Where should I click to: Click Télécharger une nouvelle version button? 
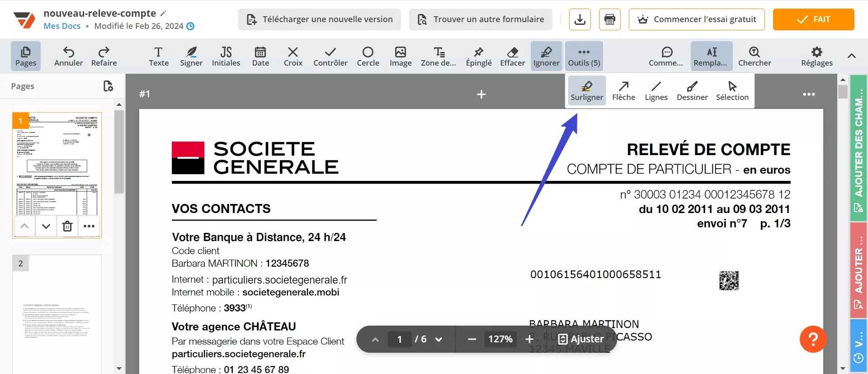click(x=320, y=19)
